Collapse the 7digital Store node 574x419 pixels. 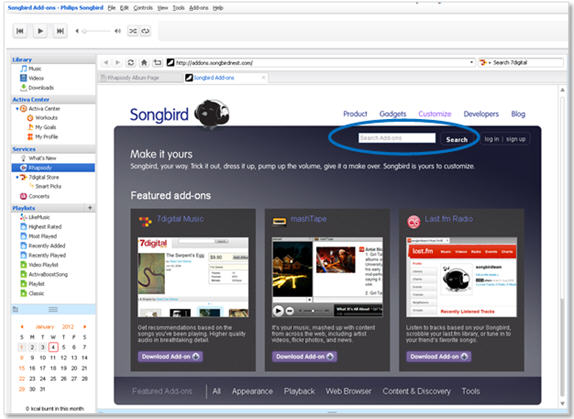pos(17,177)
